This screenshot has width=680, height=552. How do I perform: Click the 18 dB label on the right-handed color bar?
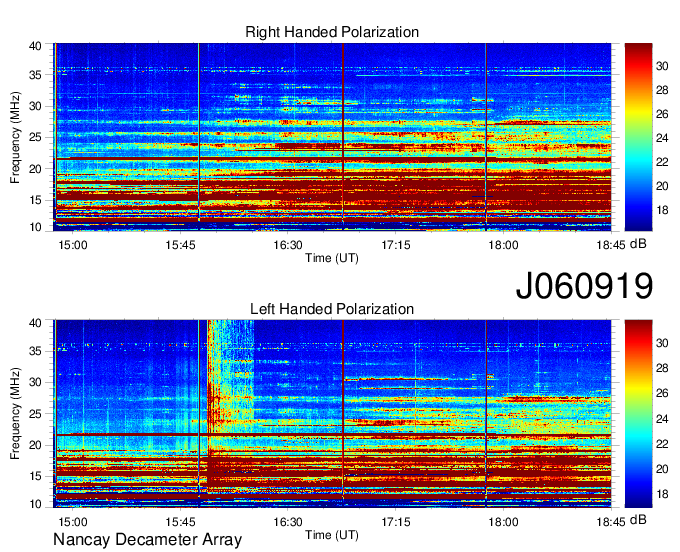[x=662, y=210]
